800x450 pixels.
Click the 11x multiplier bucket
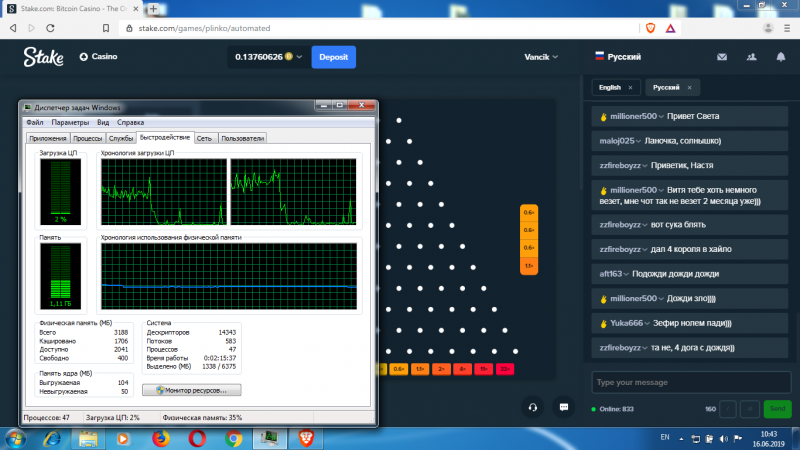pyautogui.click(x=483, y=369)
